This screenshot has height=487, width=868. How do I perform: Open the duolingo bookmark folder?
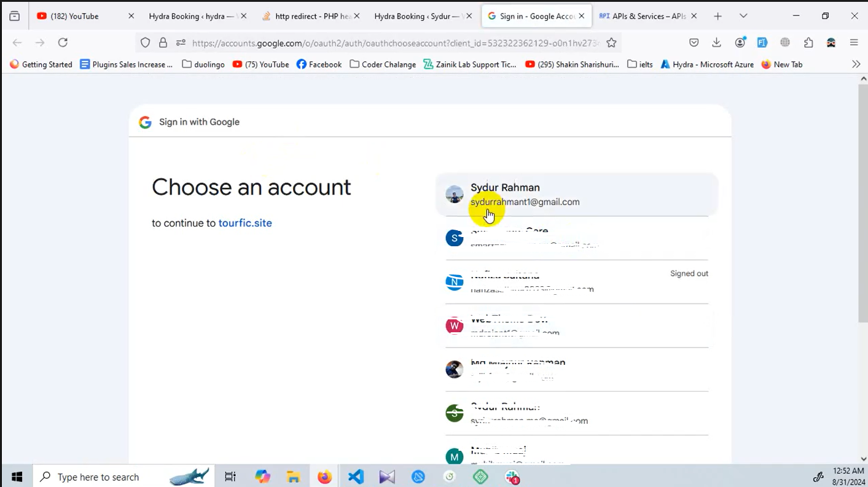203,64
